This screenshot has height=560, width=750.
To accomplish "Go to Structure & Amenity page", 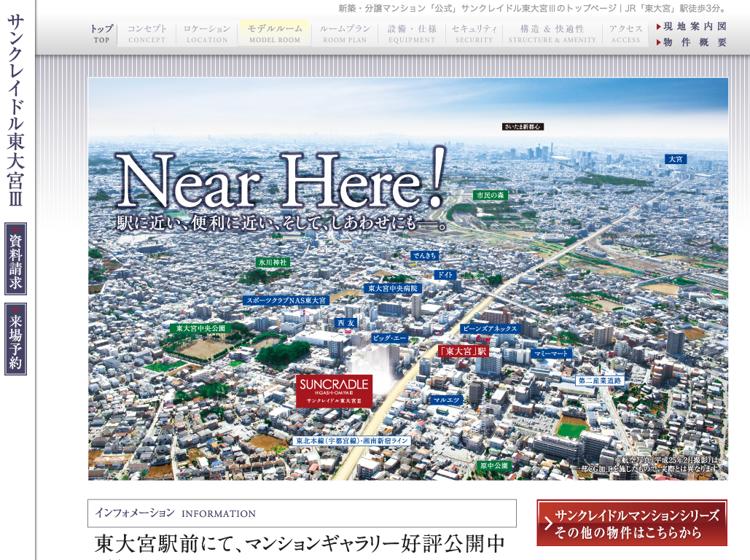I will point(552,34).
